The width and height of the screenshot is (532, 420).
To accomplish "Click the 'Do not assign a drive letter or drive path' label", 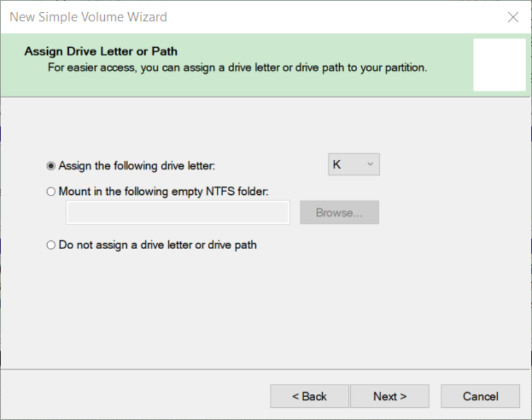I will pos(158,245).
